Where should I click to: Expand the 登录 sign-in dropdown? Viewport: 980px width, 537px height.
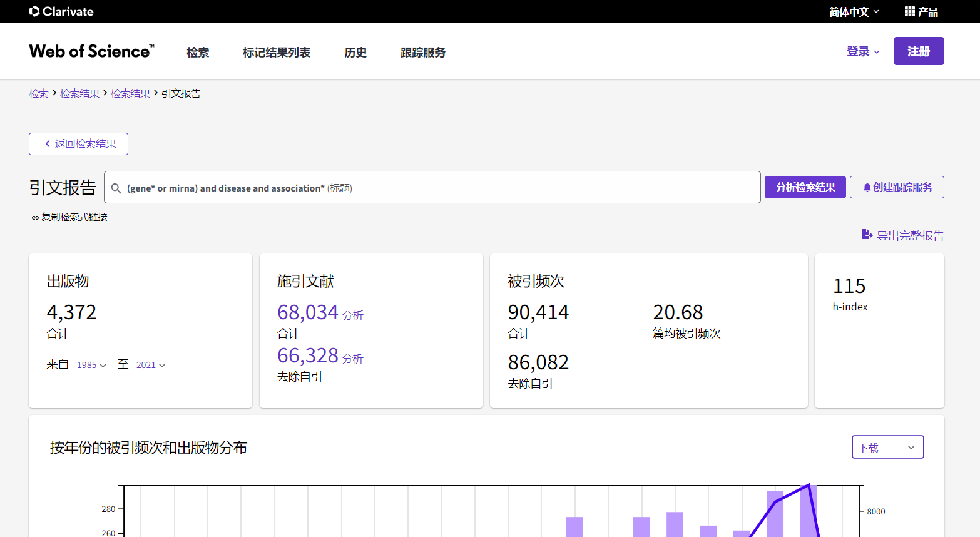pyautogui.click(x=863, y=51)
